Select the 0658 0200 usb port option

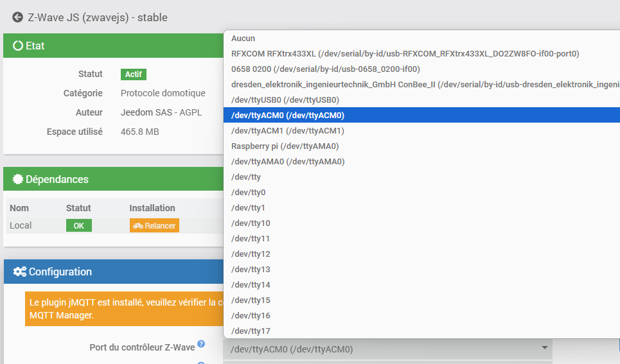(325, 69)
